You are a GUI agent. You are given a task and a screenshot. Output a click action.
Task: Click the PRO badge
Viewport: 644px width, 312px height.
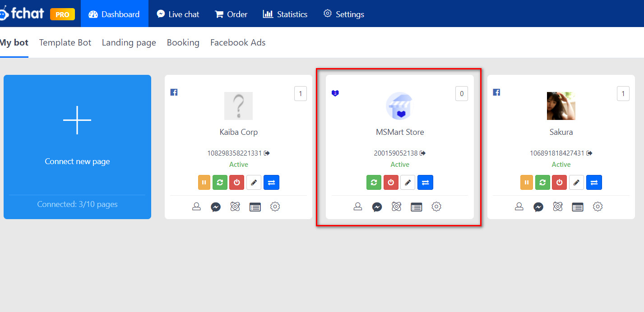pyautogui.click(x=62, y=14)
